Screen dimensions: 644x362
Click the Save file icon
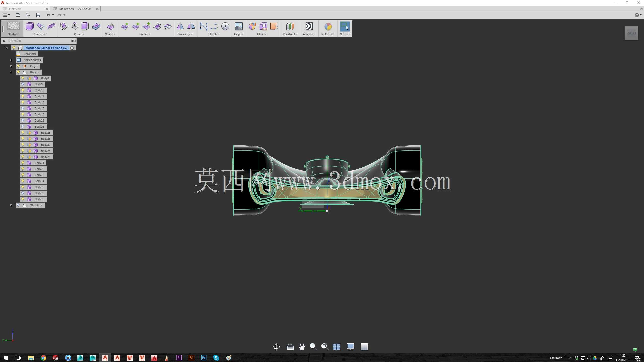(38, 15)
